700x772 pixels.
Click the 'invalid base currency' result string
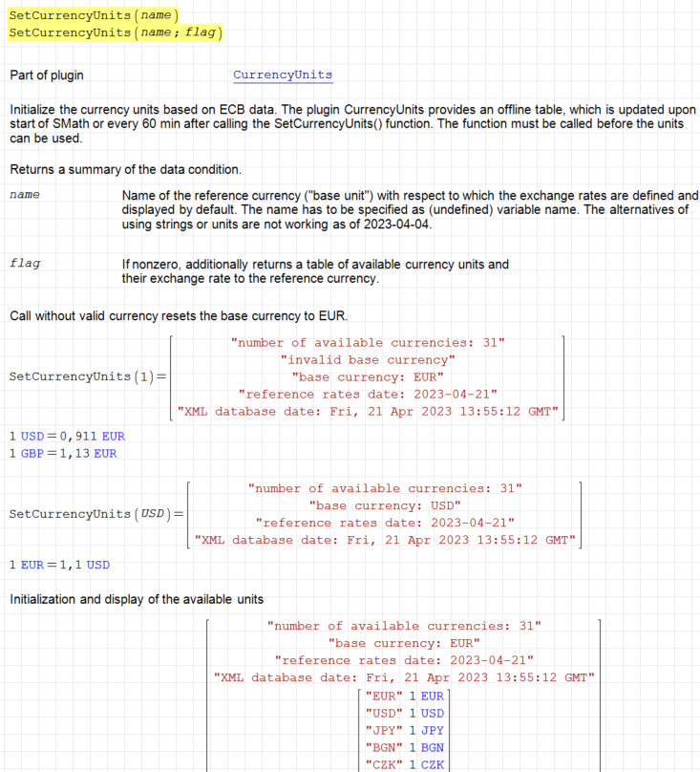click(368, 359)
